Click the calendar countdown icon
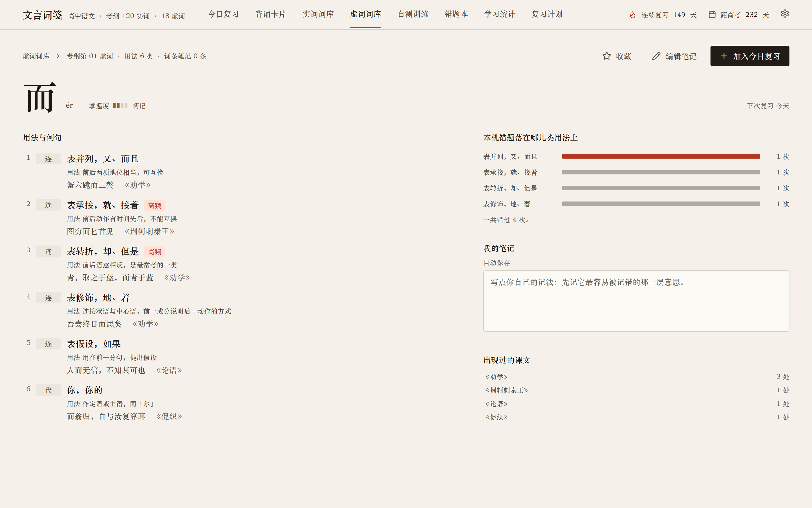Image resolution: width=812 pixels, height=508 pixels. pos(712,15)
